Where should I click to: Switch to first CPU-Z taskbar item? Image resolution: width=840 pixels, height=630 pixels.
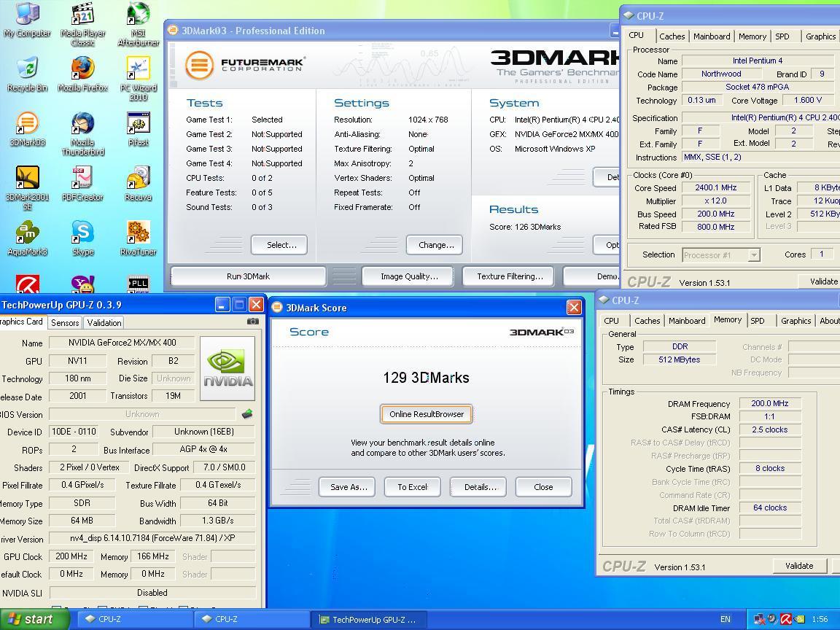(136, 619)
